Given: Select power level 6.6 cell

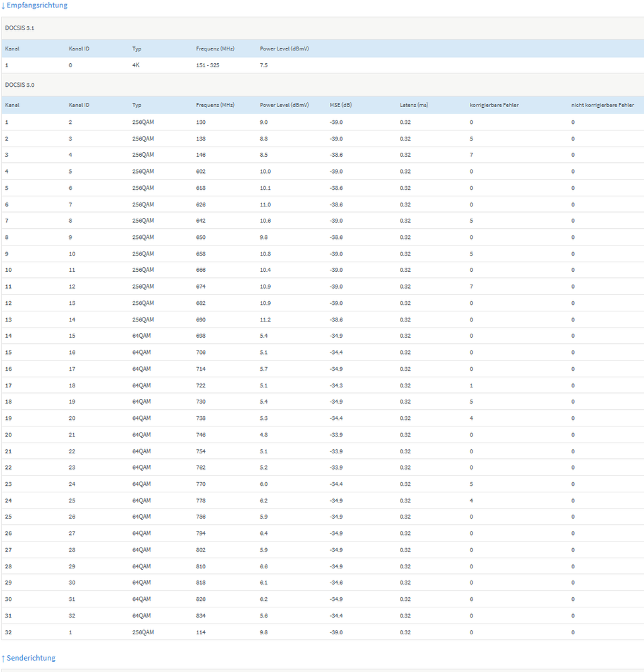Looking at the screenshot, I should tap(264, 566).
